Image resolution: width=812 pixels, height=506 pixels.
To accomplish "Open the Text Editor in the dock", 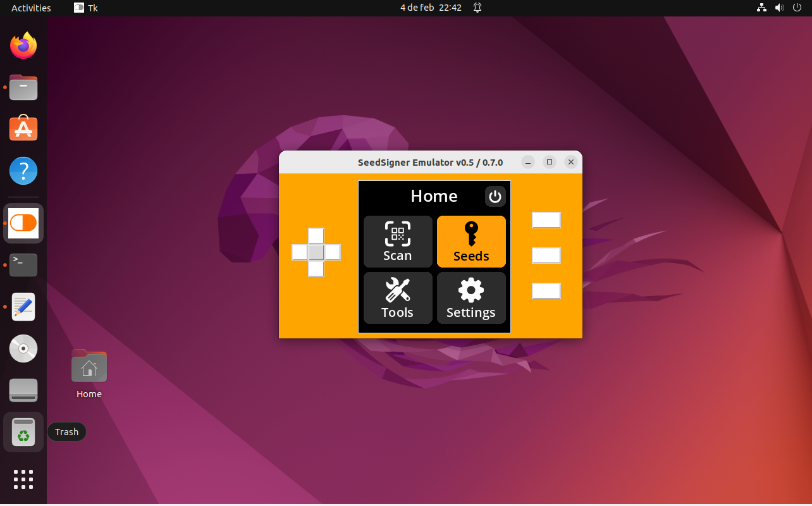I will tap(23, 307).
